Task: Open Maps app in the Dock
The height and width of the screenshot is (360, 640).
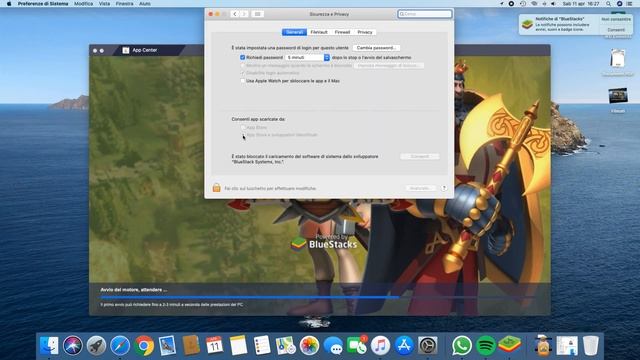Action: [x=286, y=346]
